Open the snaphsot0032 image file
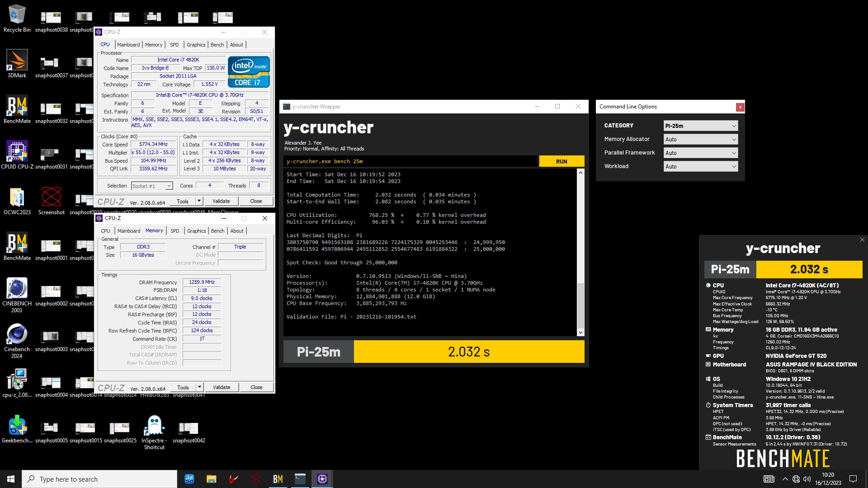The height and width of the screenshot is (488, 868). point(52,113)
